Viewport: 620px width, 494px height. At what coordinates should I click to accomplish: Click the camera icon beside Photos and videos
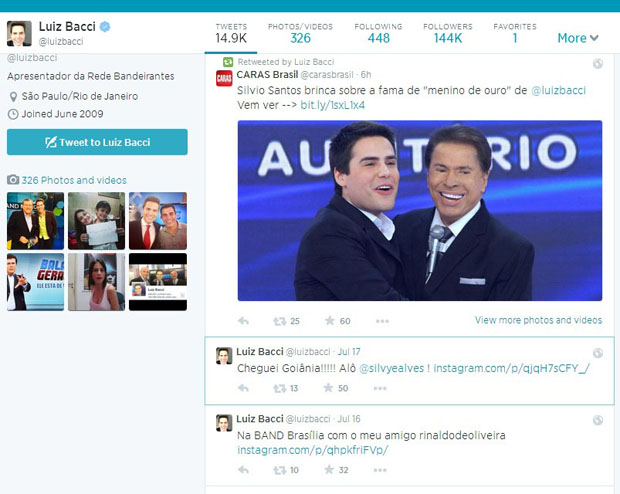tap(13, 180)
